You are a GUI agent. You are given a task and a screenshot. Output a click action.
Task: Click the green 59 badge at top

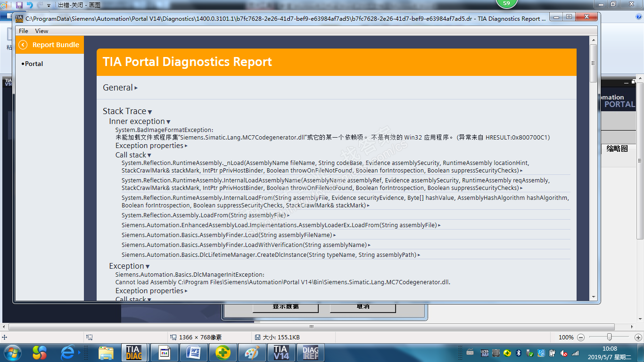(x=506, y=3)
